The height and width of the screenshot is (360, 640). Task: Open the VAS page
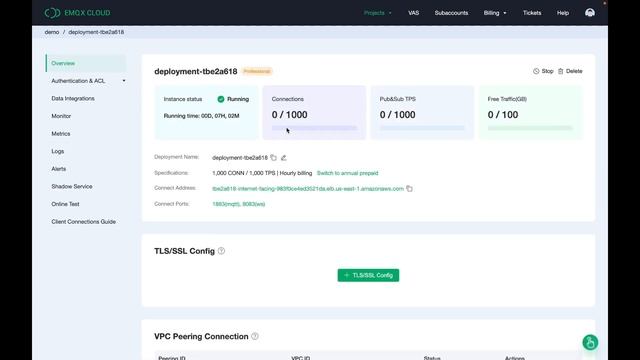point(413,13)
